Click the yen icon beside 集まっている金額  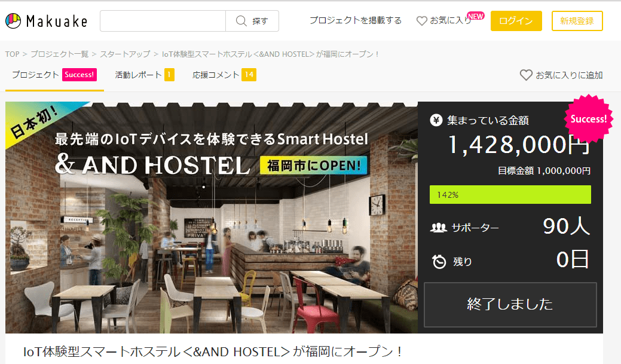436,120
